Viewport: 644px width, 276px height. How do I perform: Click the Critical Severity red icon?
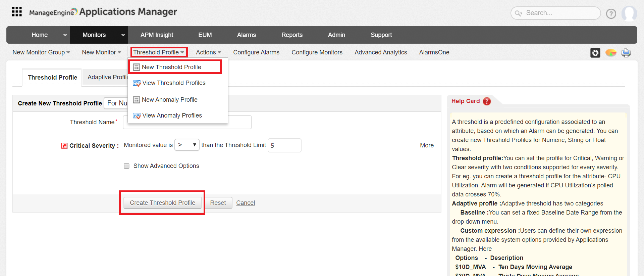[64, 146]
